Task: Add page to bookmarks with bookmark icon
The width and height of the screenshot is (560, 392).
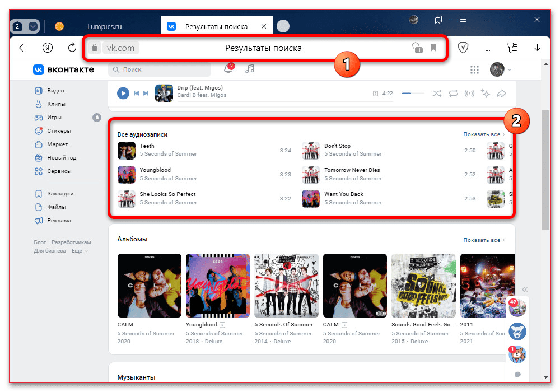Action: click(x=433, y=48)
